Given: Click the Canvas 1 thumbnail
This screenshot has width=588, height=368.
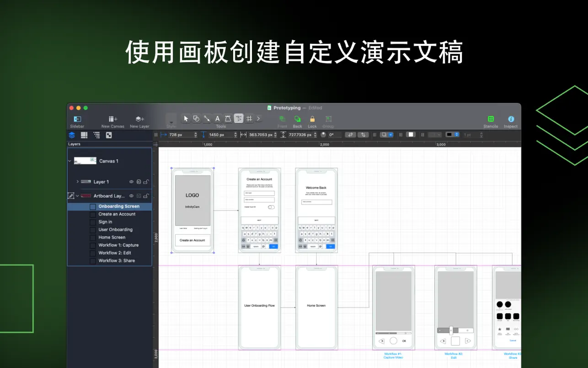Looking at the screenshot, I should [85, 161].
